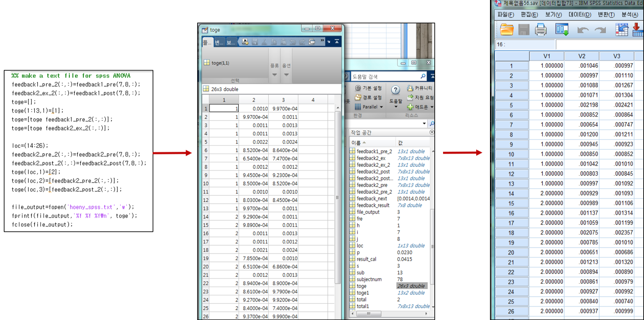Click SPSS recall recent dialogs icon
Image resolution: width=644 pixels, height=320 pixels.
[x=562, y=30]
